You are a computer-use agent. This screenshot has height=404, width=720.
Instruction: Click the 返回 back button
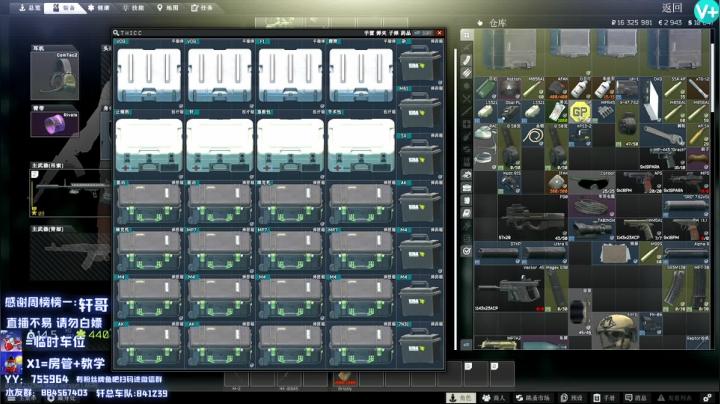pyautogui.click(x=671, y=7)
